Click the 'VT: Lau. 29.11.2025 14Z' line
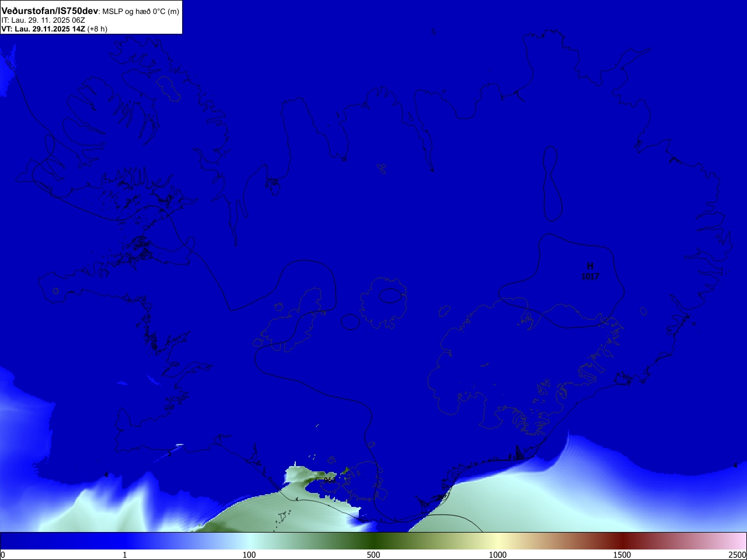 (43, 29)
